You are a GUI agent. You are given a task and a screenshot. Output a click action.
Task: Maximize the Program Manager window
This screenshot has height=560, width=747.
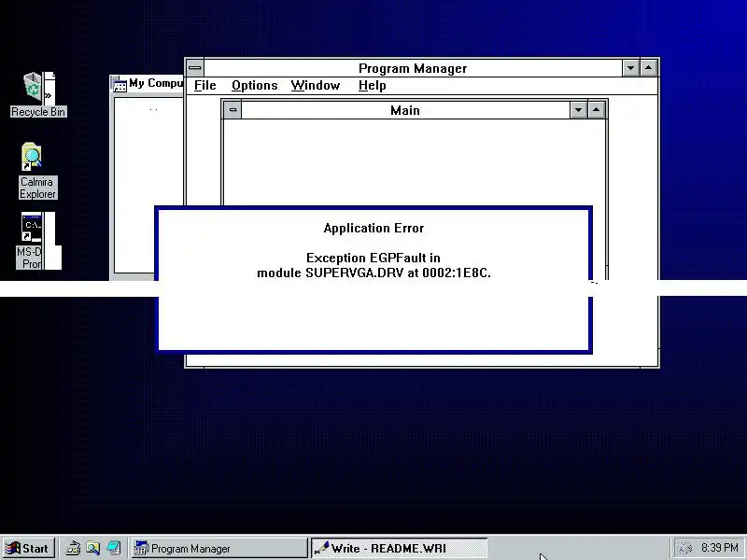tap(648, 68)
